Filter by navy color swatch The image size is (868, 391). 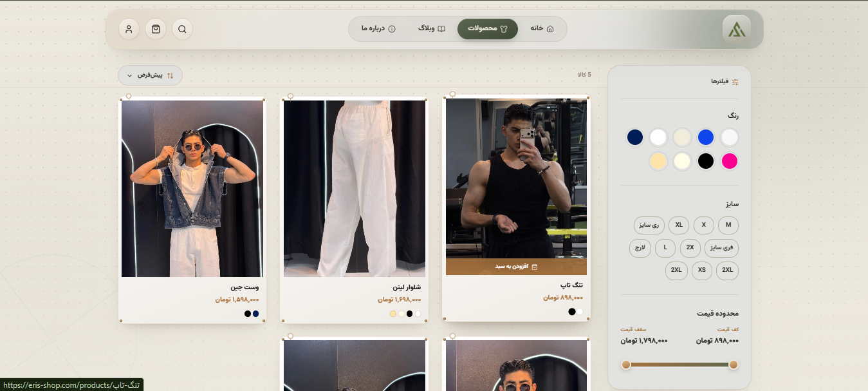635,137
